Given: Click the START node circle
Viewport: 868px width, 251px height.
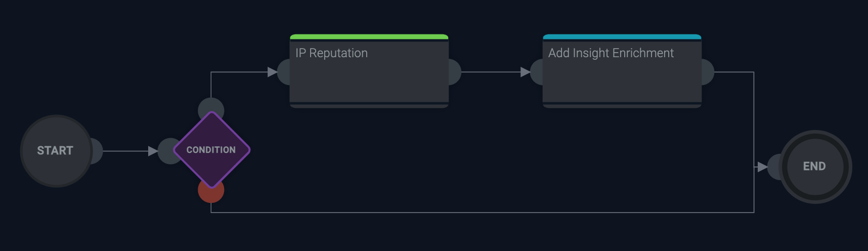Looking at the screenshot, I should 55,151.
